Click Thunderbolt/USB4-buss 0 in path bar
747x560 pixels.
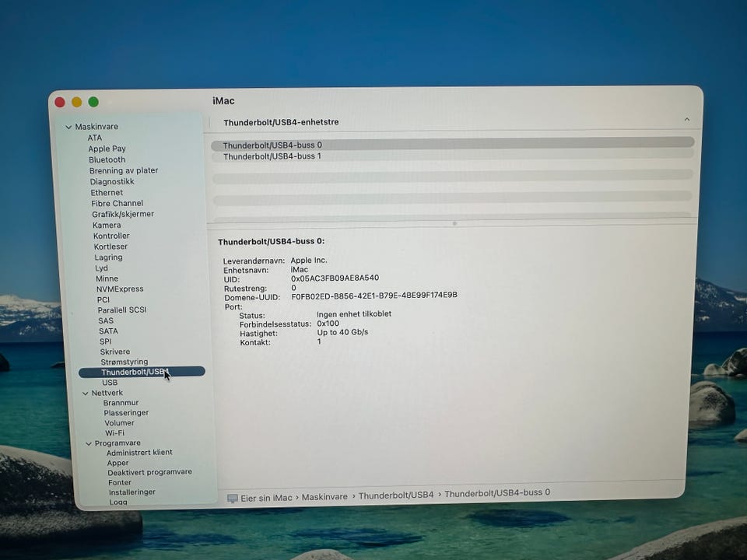pos(497,493)
